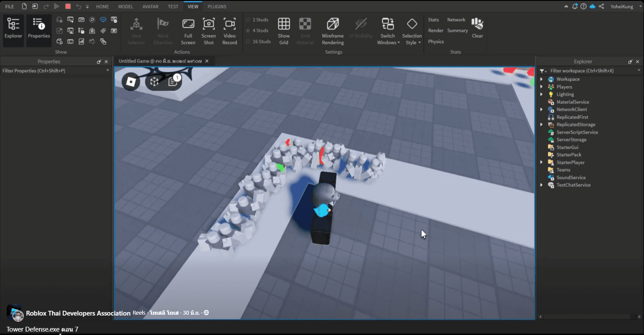Expand the Lighting tree node
This screenshot has height=335, width=644.
[541, 94]
